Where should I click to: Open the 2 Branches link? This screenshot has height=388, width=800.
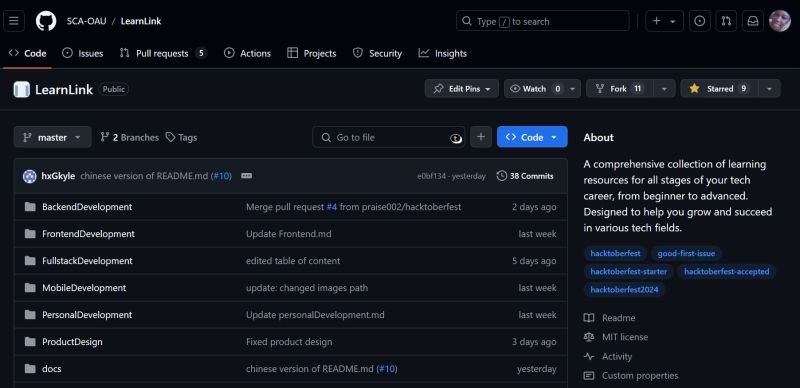pos(129,137)
